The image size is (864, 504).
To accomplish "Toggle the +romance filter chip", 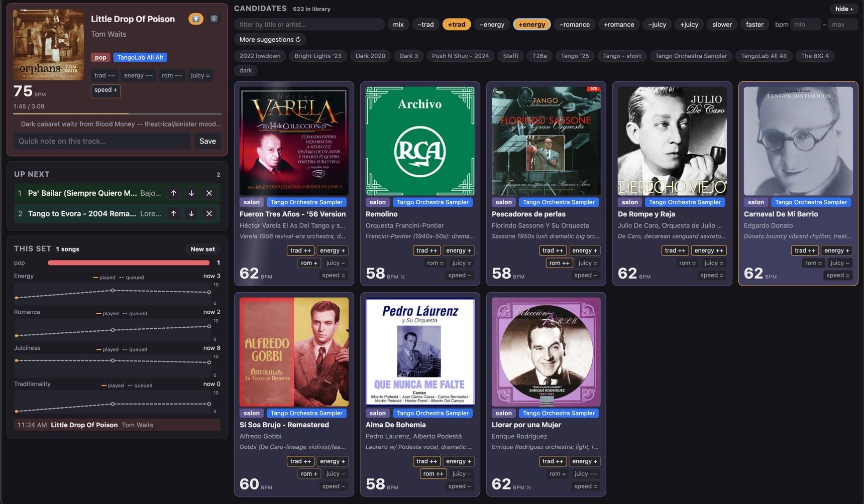I will click(x=619, y=24).
